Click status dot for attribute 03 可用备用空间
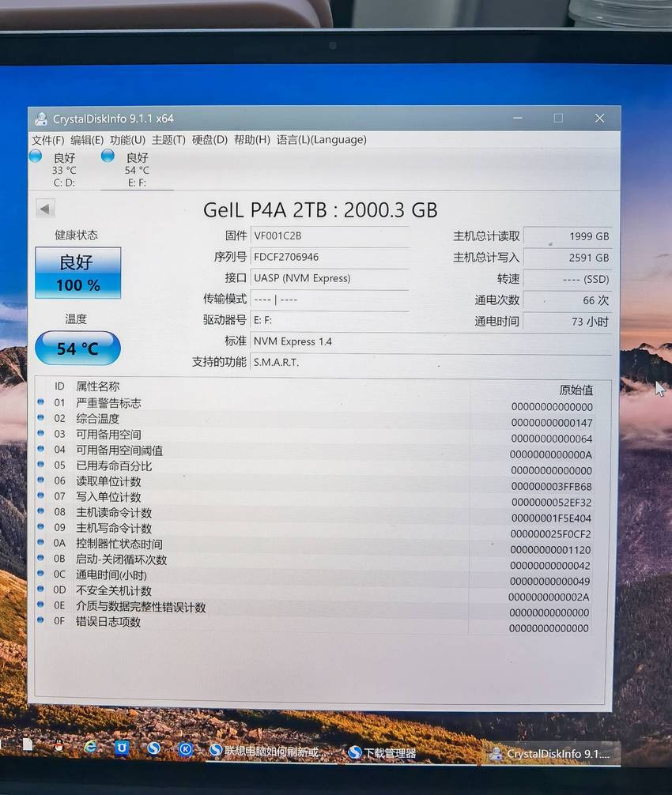 [40, 434]
